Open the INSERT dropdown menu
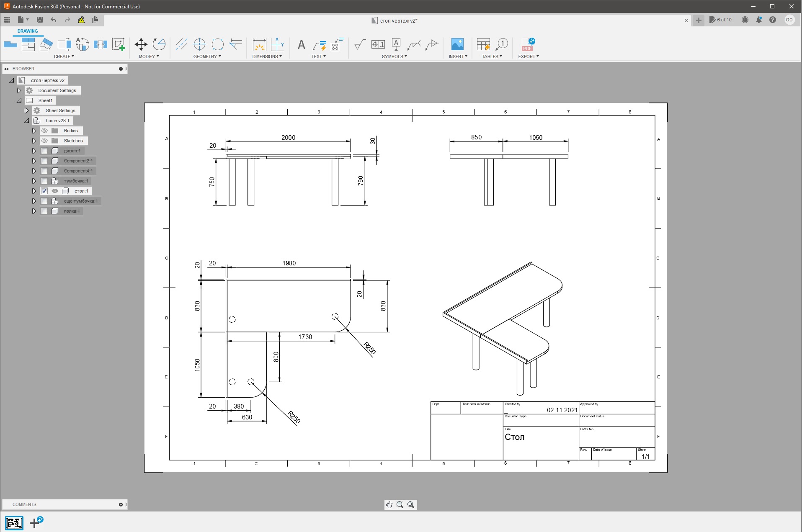 pos(458,57)
